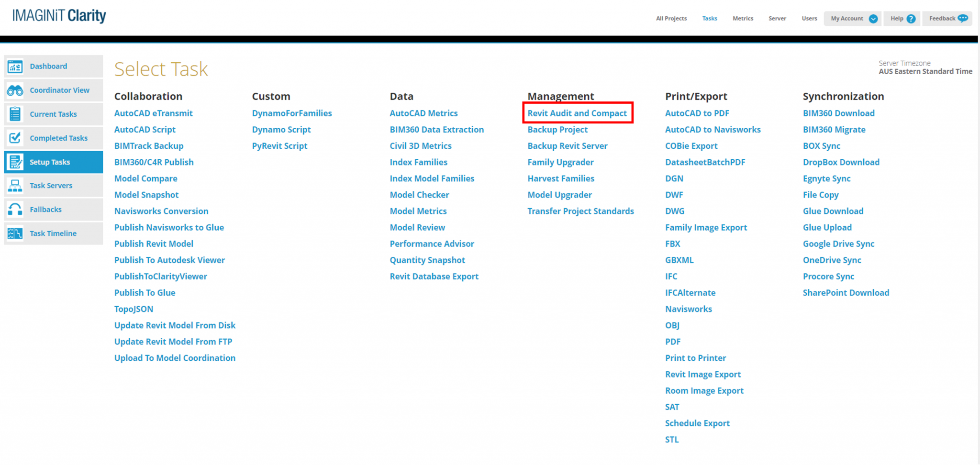The width and height of the screenshot is (980, 465).
Task: Click the Task Servers network icon
Action: [x=15, y=186]
